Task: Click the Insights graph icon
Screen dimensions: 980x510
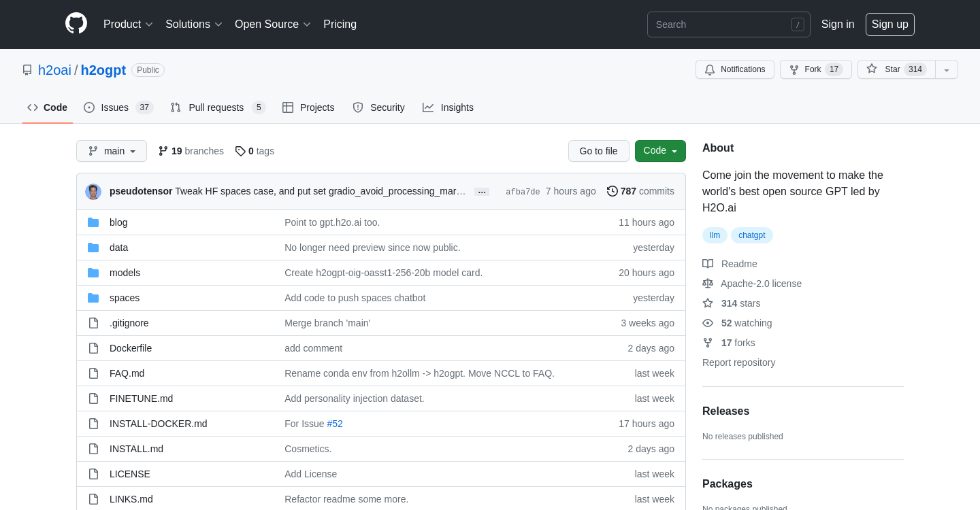Action: (x=428, y=107)
